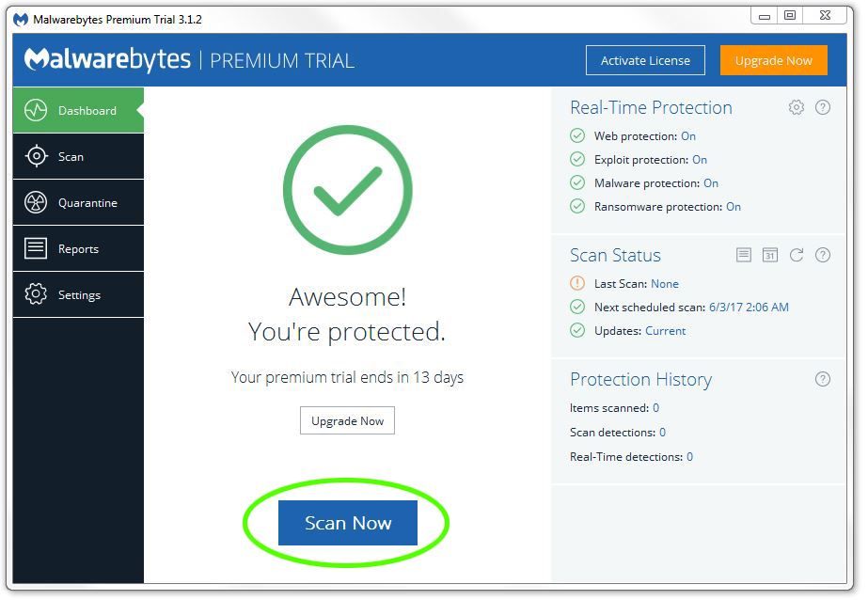Toggle Malware protection On link
The width and height of the screenshot is (868, 600).
(711, 183)
